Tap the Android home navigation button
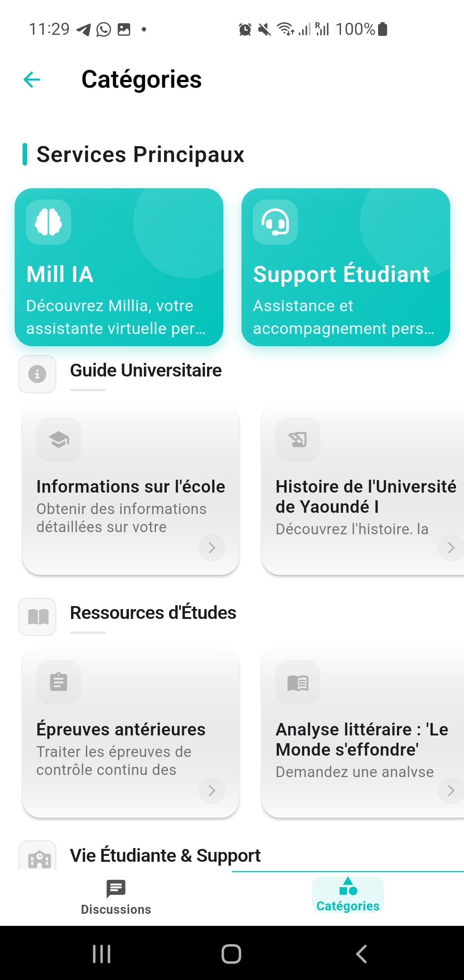Viewport: 464px width, 980px height. (x=231, y=954)
